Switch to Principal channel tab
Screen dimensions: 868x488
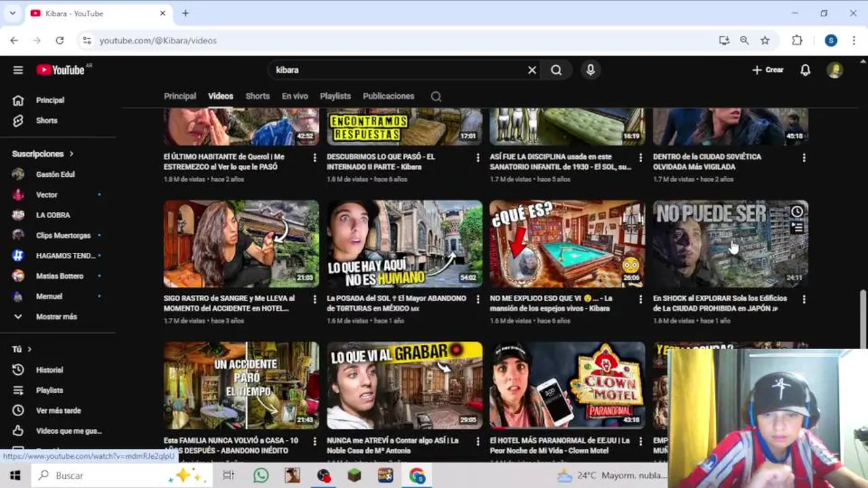(x=180, y=96)
